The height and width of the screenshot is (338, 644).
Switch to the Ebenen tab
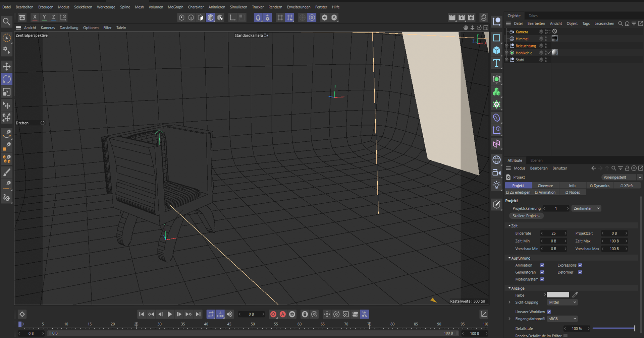tap(536, 160)
